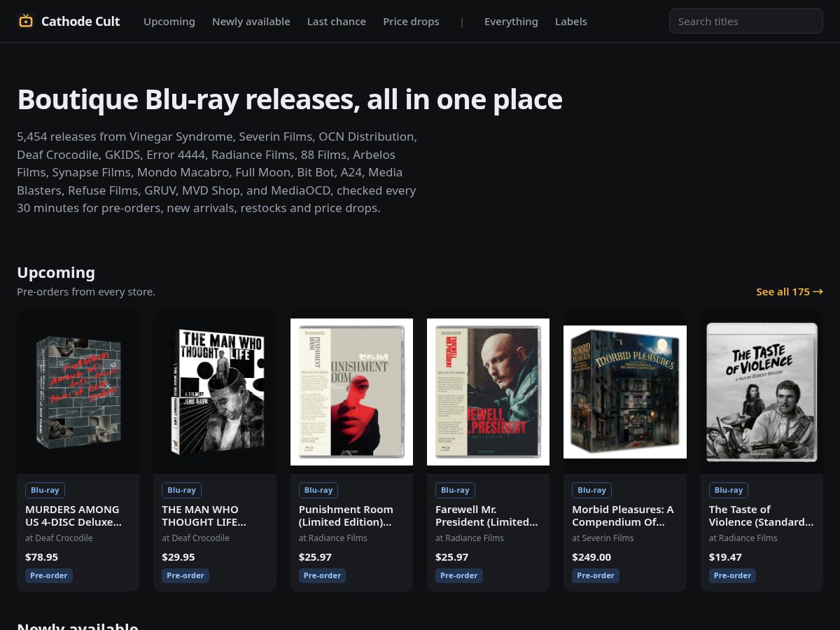The height and width of the screenshot is (630, 840).
Task: Open the MURDERS AMONG US 4-DISC Deluxe title
Action: click(x=73, y=516)
